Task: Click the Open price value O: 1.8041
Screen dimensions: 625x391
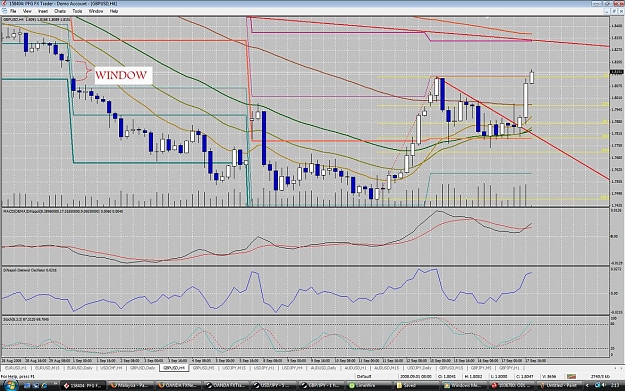Action: coord(448,376)
